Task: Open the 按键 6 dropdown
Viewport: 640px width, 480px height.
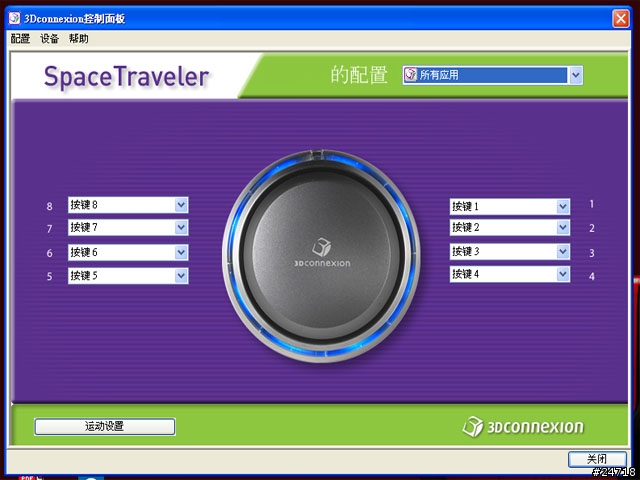Action: pos(128,252)
